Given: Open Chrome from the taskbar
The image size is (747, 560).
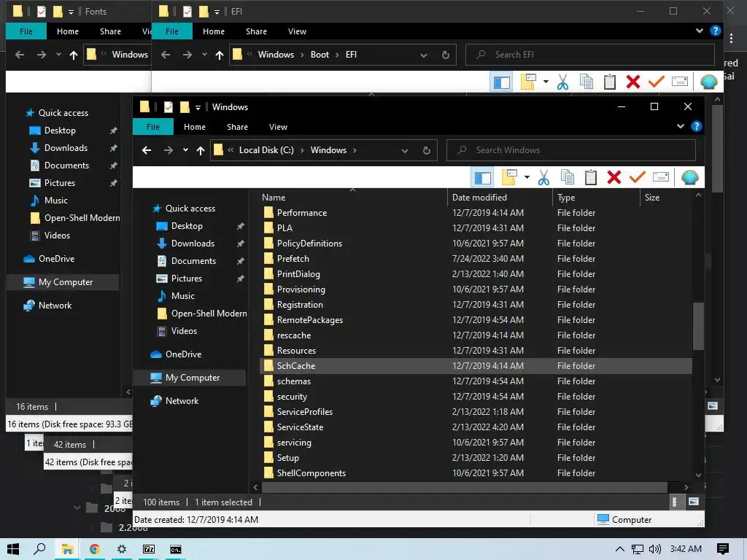Looking at the screenshot, I should [94, 549].
